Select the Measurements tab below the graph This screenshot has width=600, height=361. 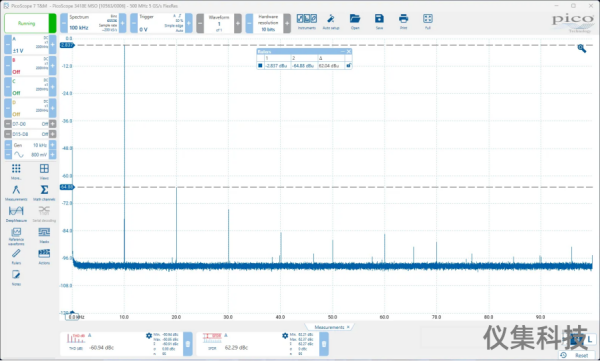pos(329,327)
